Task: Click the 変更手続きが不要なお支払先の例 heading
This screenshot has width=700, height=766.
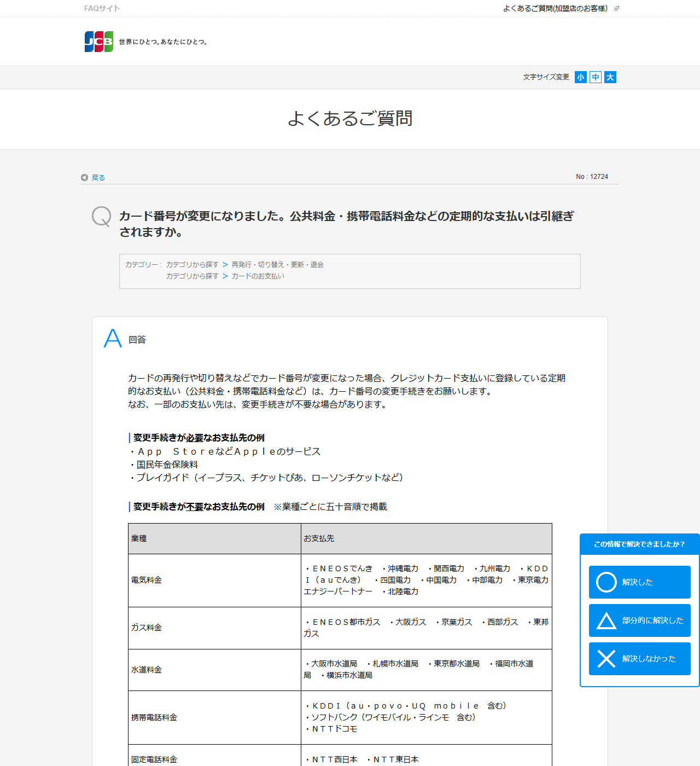Action: pos(199,507)
